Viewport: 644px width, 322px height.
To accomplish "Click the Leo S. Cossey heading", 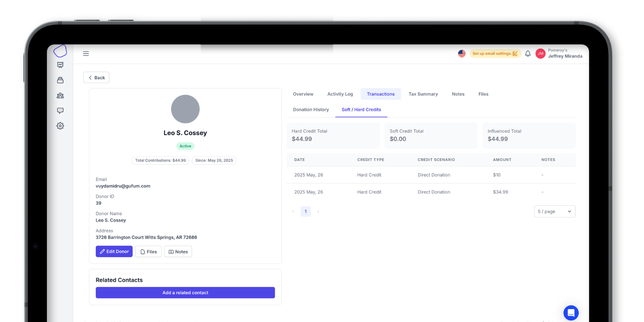I will tap(185, 133).
